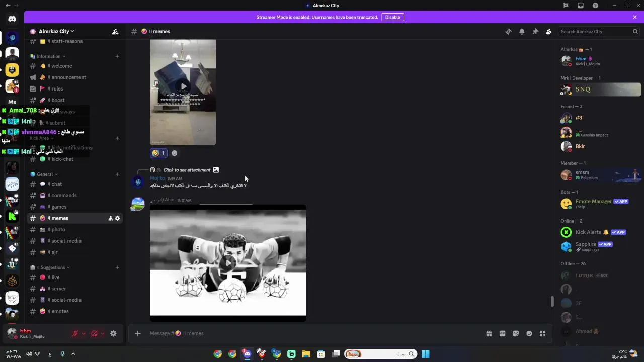The height and width of the screenshot is (362, 644).
Task: Open the Apps launcher icon in message bar
Action: coord(542,333)
